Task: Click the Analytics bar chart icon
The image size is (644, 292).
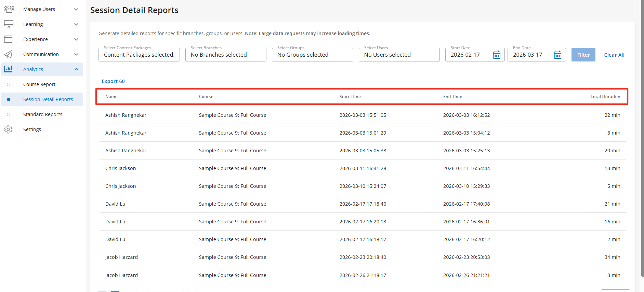Action: tap(9, 69)
